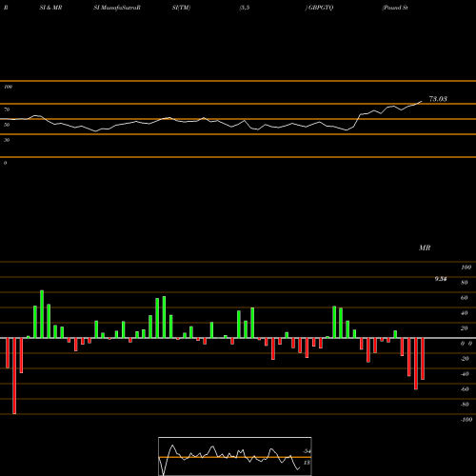This screenshot has width=476, height=476.
Task: Click the GBPGTQ symbol text in header
Action: (x=321, y=8)
